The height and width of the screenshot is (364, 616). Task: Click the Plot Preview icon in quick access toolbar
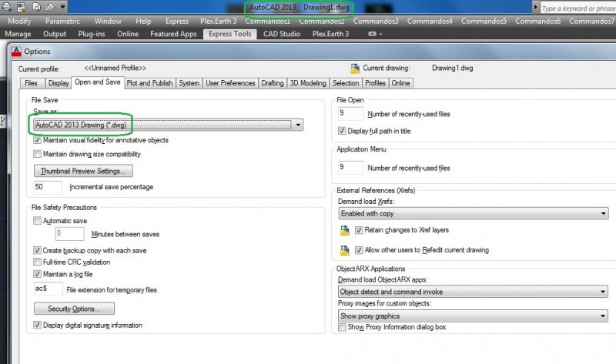pos(36,7)
